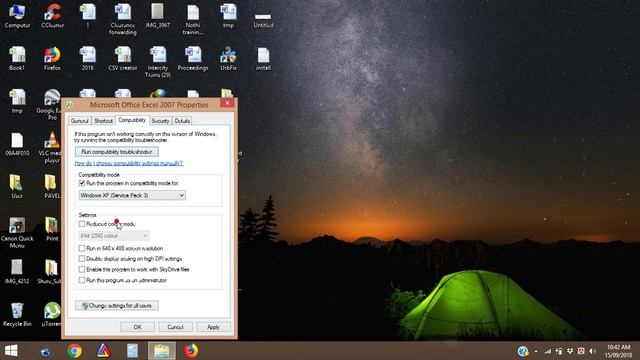Switch to the Security tab
Image resolution: width=640 pixels, height=360 pixels.
click(x=160, y=121)
